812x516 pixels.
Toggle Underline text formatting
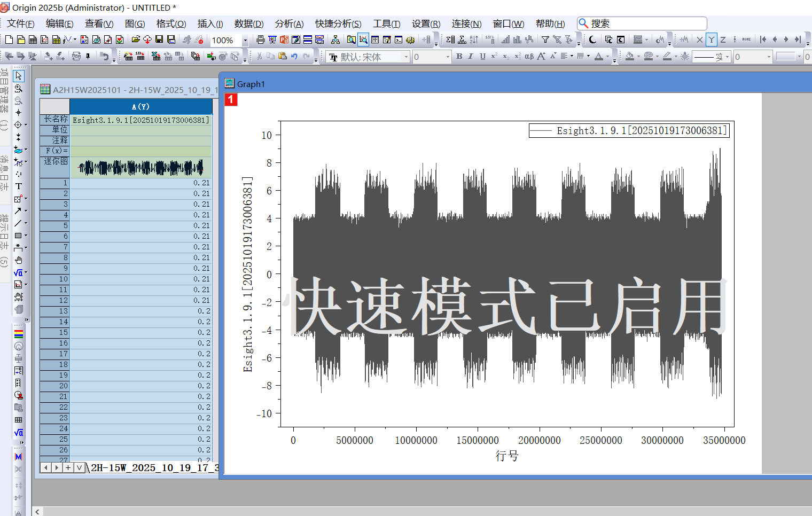pyautogui.click(x=482, y=56)
